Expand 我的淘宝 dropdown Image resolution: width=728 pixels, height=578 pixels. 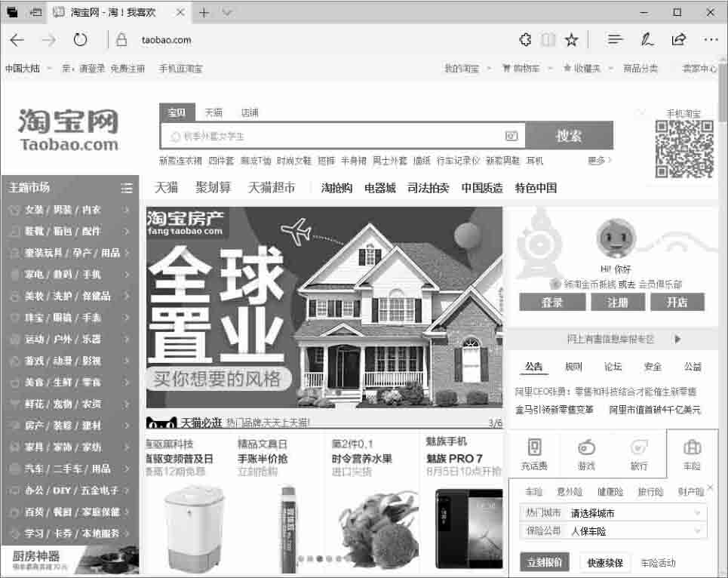coord(489,69)
